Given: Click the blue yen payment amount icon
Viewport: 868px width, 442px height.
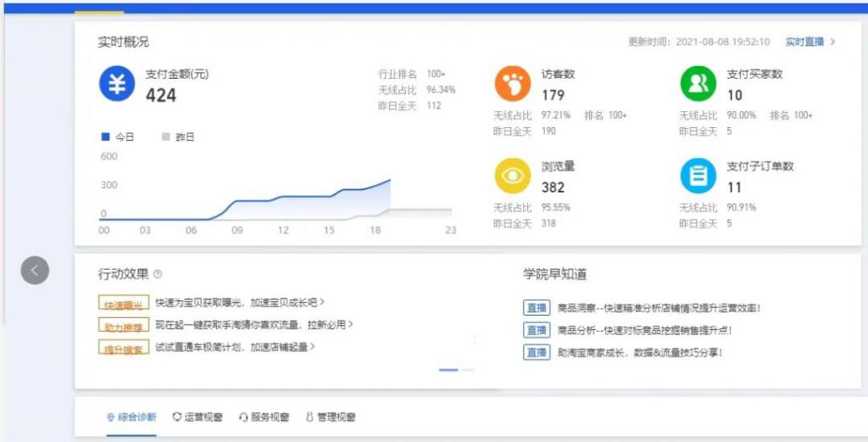Looking at the screenshot, I should click(117, 84).
